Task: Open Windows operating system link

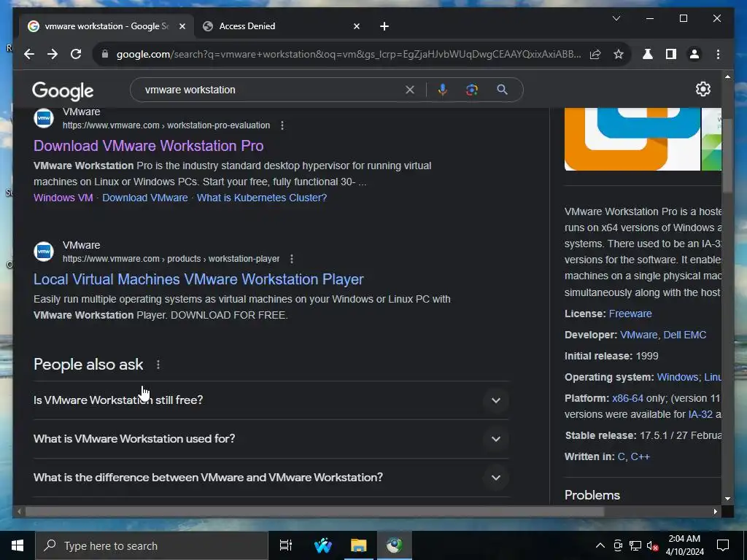Action: pos(677,377)
